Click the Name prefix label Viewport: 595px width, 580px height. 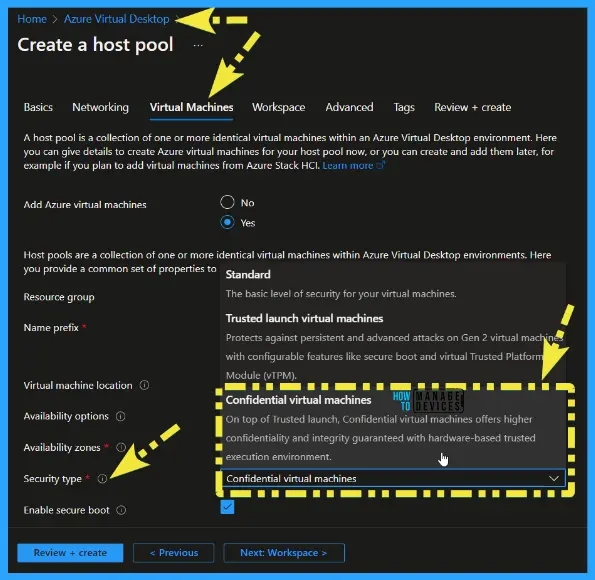51,328
